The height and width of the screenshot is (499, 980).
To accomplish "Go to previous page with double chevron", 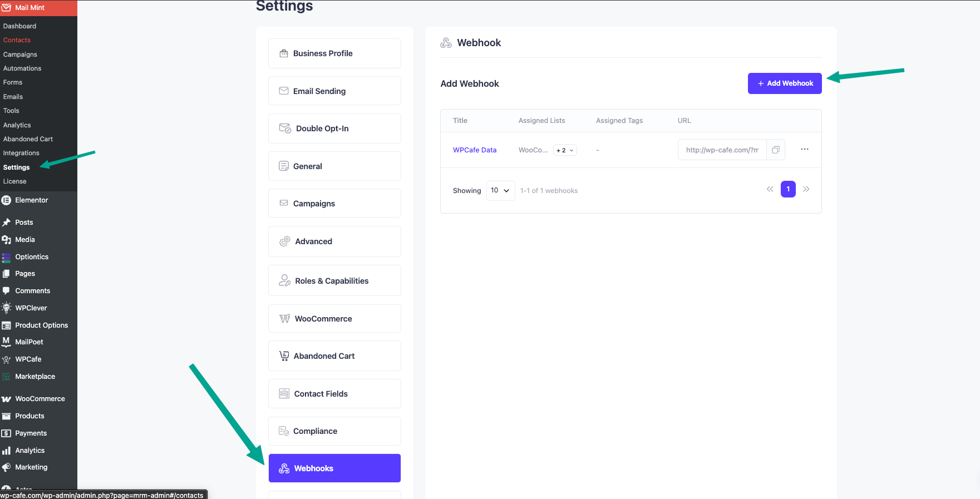I will click(x=770, y=189).
